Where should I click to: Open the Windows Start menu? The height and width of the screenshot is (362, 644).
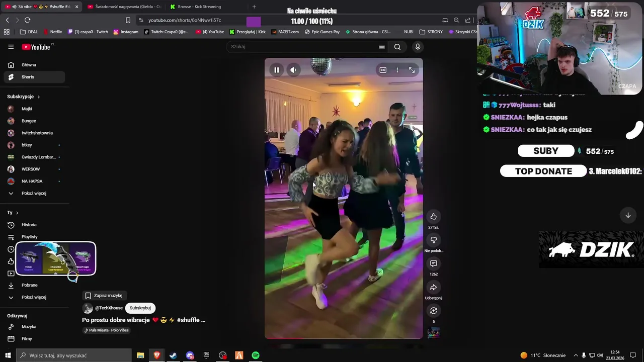point(8,355)
